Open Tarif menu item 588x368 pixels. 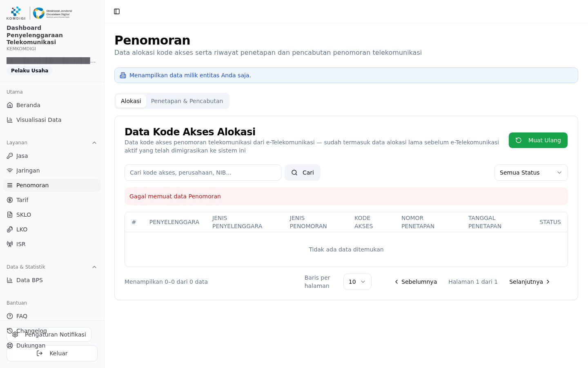click(x=52, y=200)
